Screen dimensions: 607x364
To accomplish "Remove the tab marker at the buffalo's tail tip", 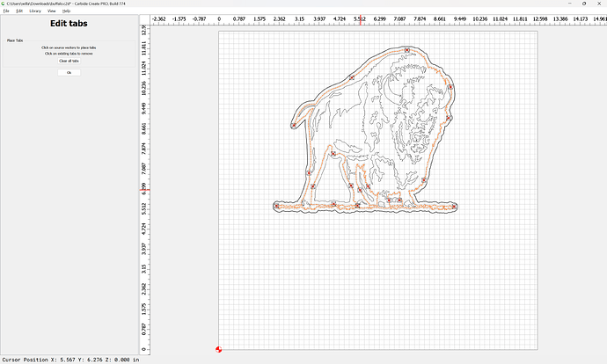I will pyautogui.click(x=294, y=125).
